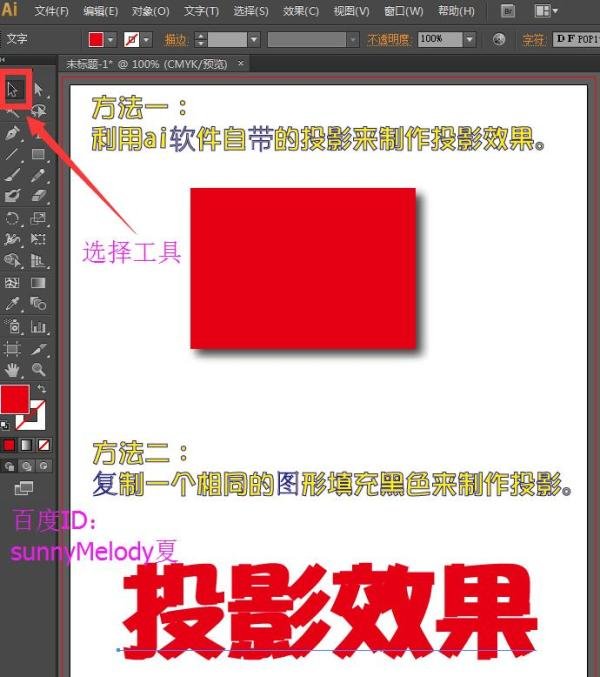Screen dimensions: 600x677
Task: Collapse the tools panel double-arrow
Action: click(x=3, y=59)
